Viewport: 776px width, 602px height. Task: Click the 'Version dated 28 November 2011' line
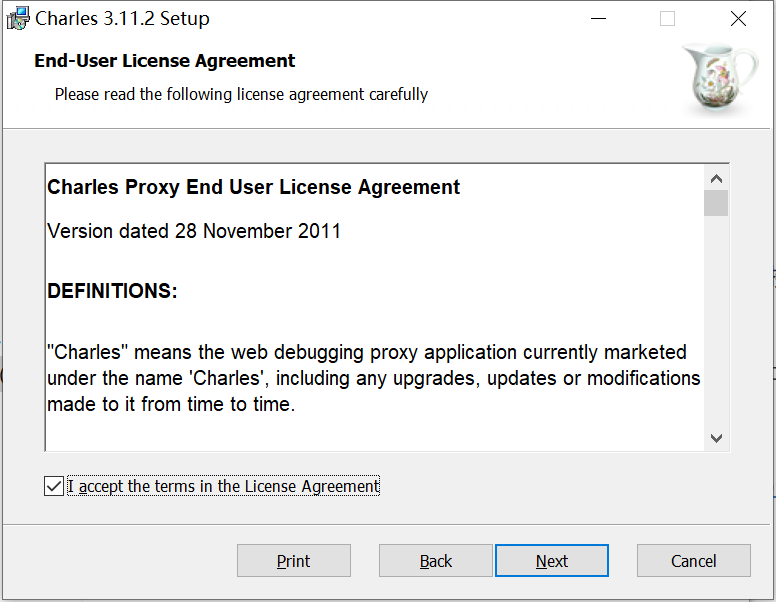194,231
